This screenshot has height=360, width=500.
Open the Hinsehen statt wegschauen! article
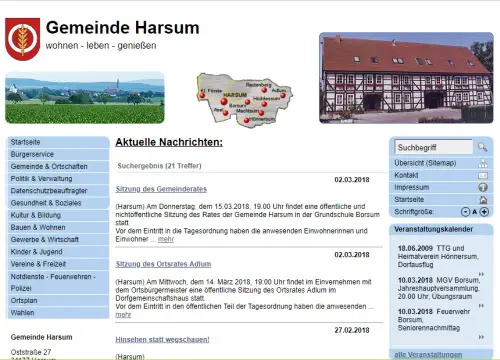pyautogui.click(x=163, y=339)
